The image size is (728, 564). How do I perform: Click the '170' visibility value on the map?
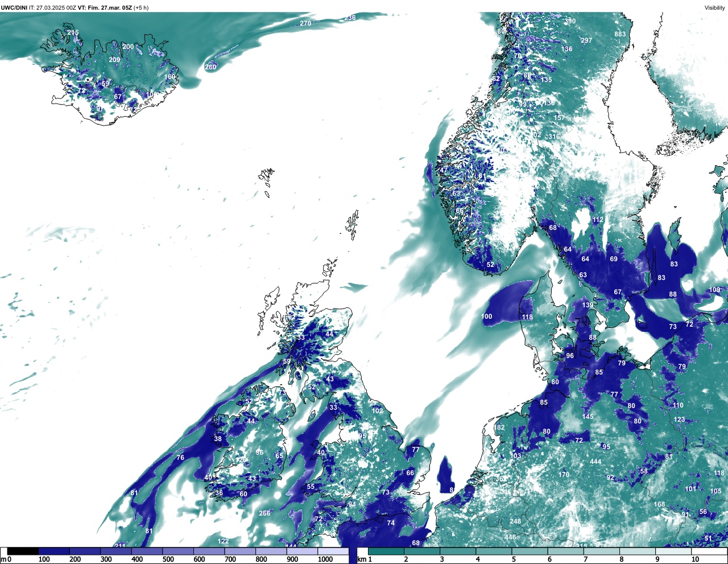(x=564, y=475)
